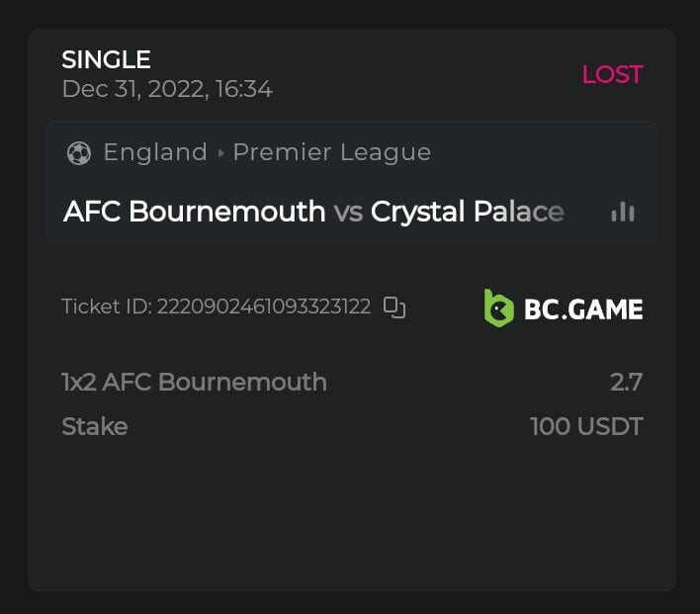700x614 pixels.
Task: Click the 100 USDT stake amount
Action: coord(586,427)
